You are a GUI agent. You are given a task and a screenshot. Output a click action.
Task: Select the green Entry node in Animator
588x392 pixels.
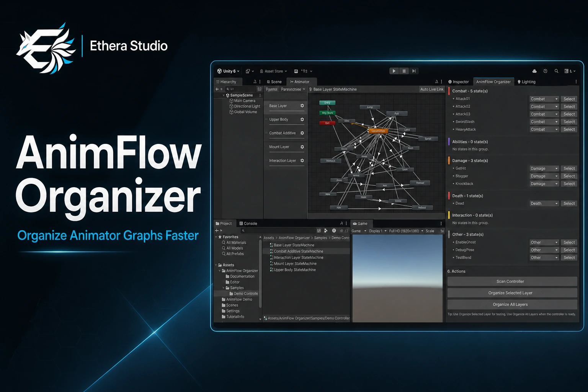pos(327,103)
